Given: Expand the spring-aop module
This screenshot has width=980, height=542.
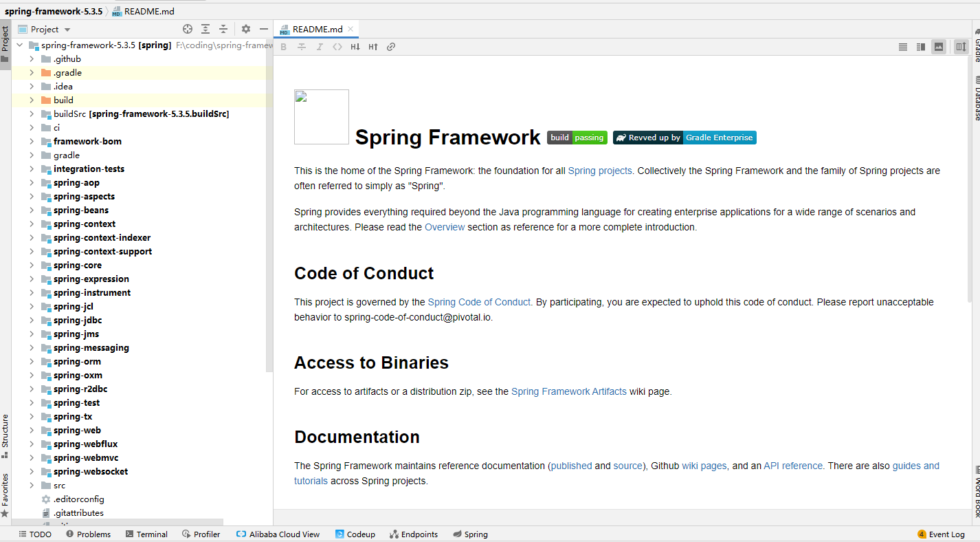Looking at the screenshot, I should click(32, 183).
